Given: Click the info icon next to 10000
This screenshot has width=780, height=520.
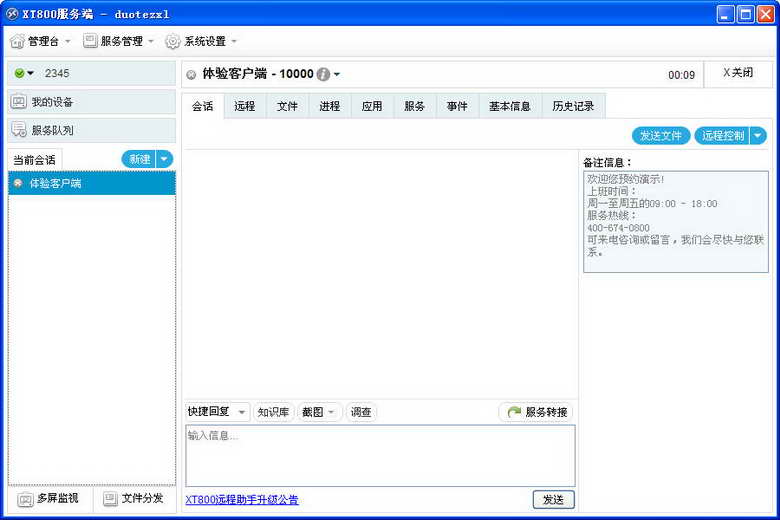Looking at the screenshot, I should (323, 75).
